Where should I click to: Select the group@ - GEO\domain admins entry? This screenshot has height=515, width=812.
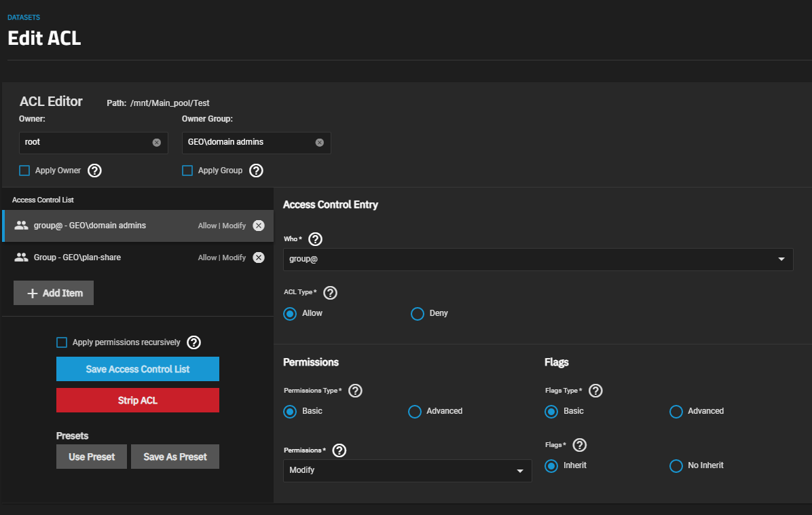[x=138, y=226]
